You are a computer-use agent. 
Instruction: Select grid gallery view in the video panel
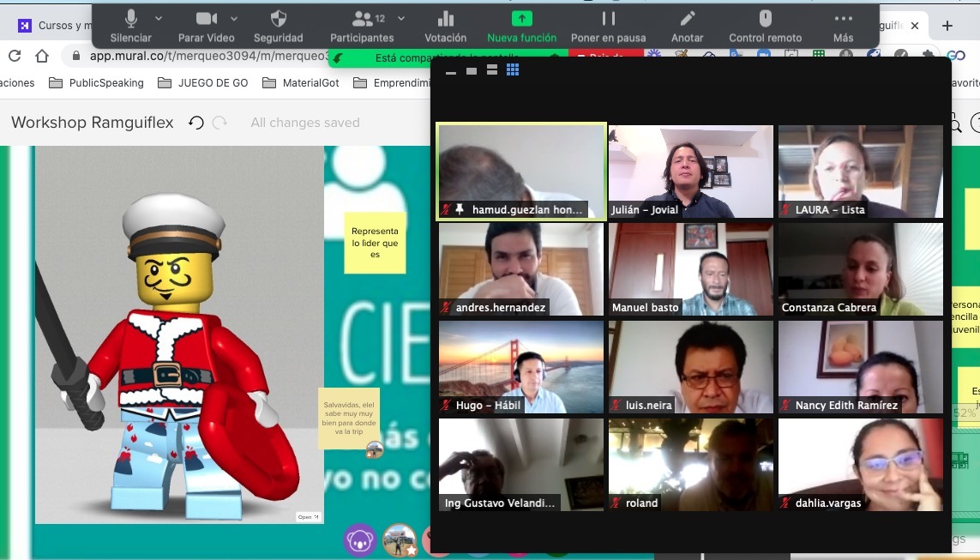(513, 70)
